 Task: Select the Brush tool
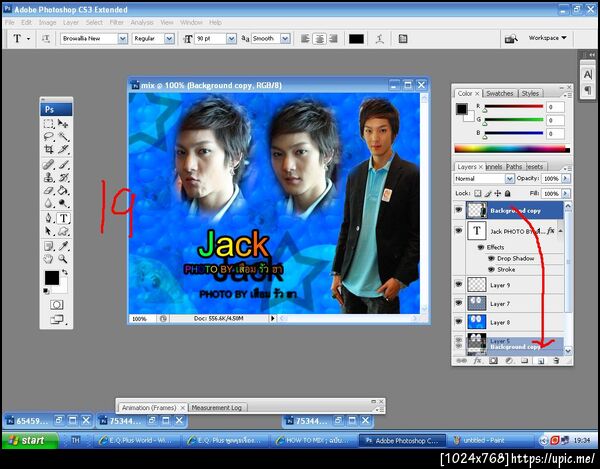pyautogui.click(x=63, y=164)
